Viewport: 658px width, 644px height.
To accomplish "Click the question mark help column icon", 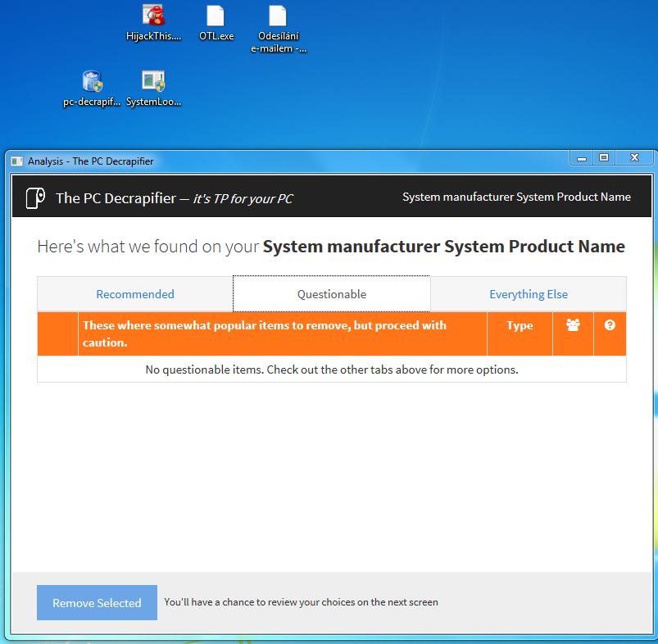I will 610,325.
